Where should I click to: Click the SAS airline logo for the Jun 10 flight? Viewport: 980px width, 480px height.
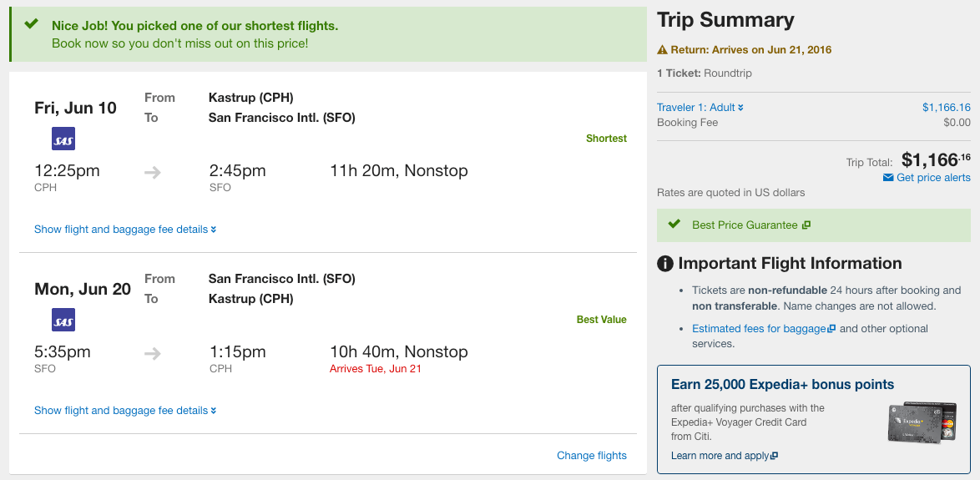[63, 139]
